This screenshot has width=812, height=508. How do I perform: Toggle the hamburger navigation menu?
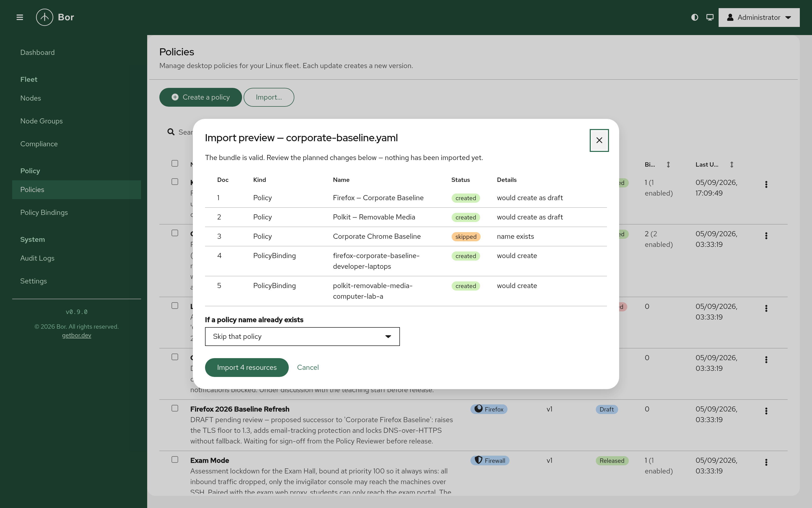[20, 17]
